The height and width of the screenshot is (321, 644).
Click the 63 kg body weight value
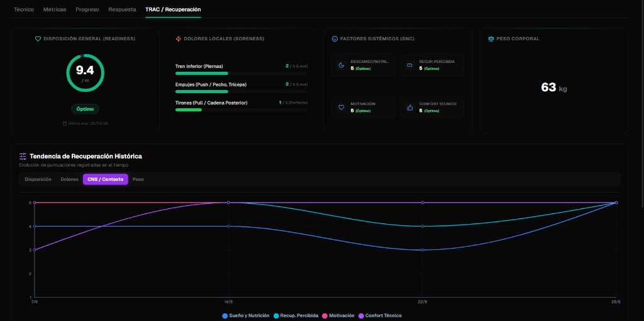(553, 87)
